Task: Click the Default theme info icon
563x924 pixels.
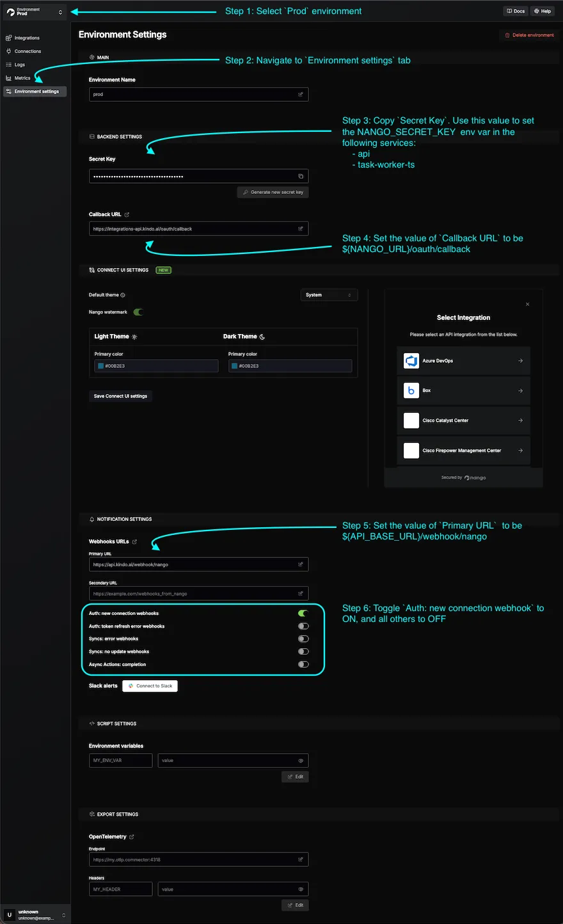Action: coord(123,295)
